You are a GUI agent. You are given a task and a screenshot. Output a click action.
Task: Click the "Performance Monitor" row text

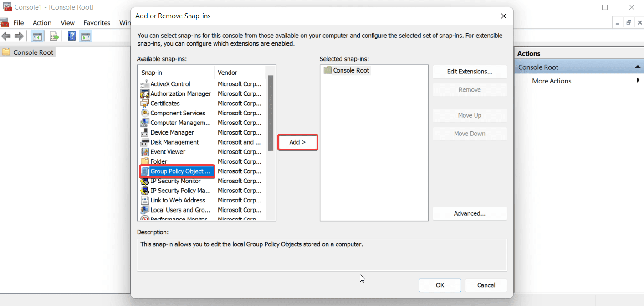point(179,218)
